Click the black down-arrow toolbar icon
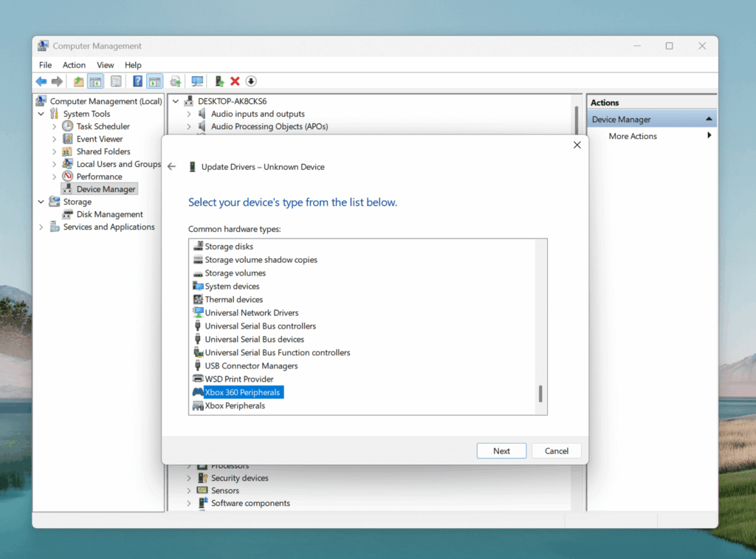756x559 pixels. pyautogui.click(x=251, y=81)
